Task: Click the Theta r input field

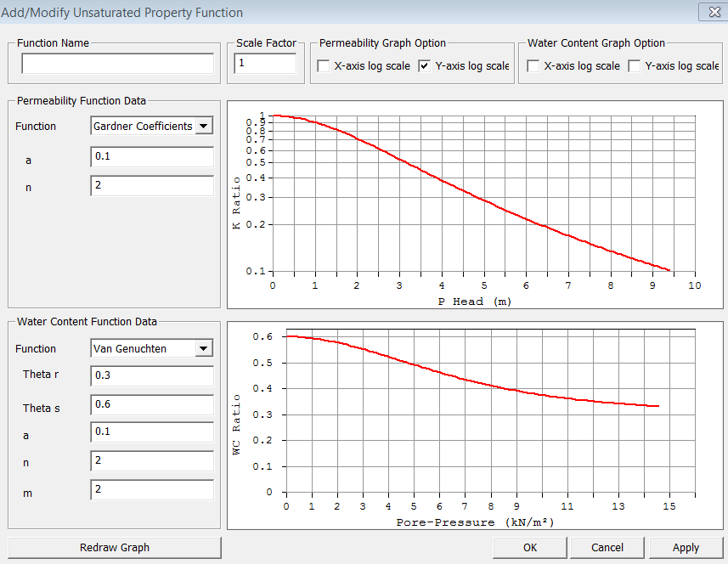Action: click(152, 376)
